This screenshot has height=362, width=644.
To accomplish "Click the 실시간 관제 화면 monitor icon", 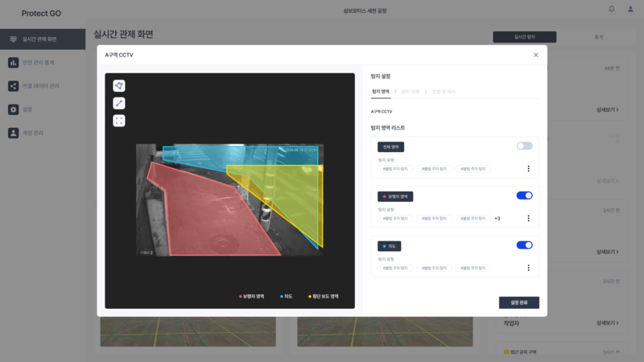I will tap(13, 39).
